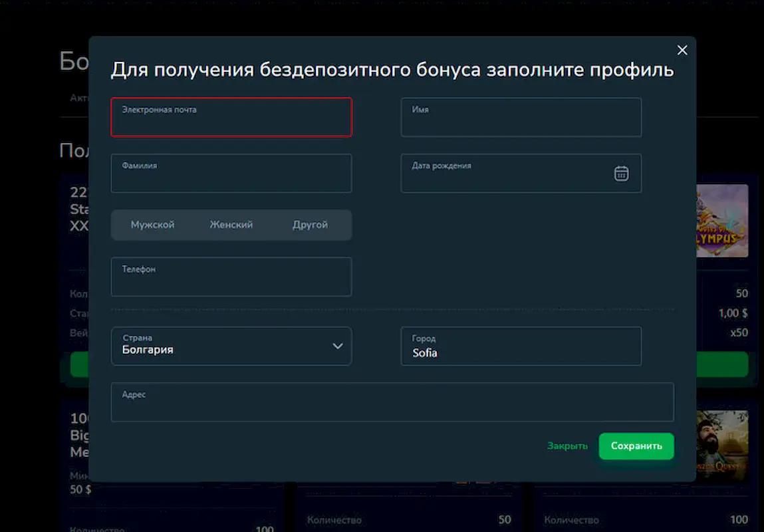Expand the chevron next to Болгария
The image size is (764, 532).
338,346
